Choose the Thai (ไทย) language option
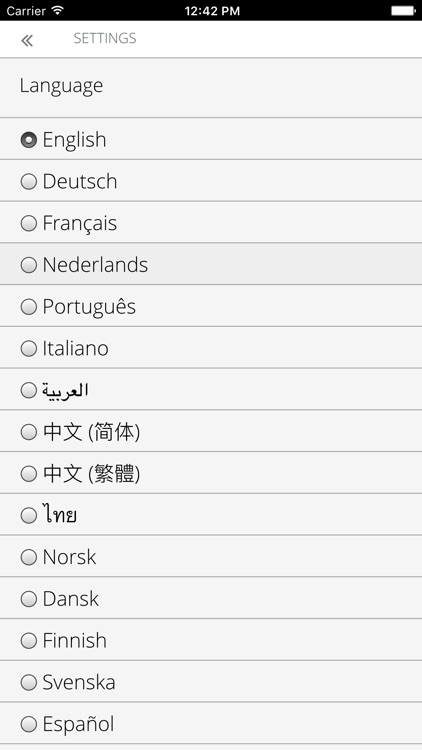The width and height of the screenshot is (422, 750). click(211, 515)
